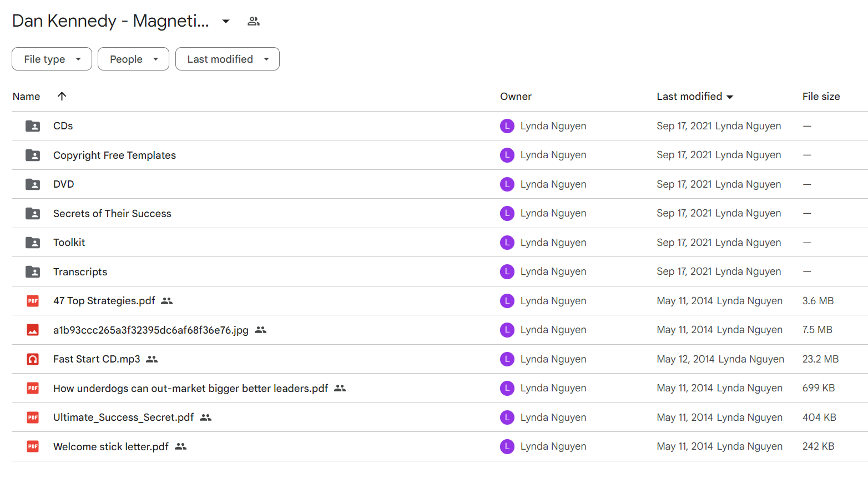Select the DVD folder name
The image size is (868, 483).
64,184
